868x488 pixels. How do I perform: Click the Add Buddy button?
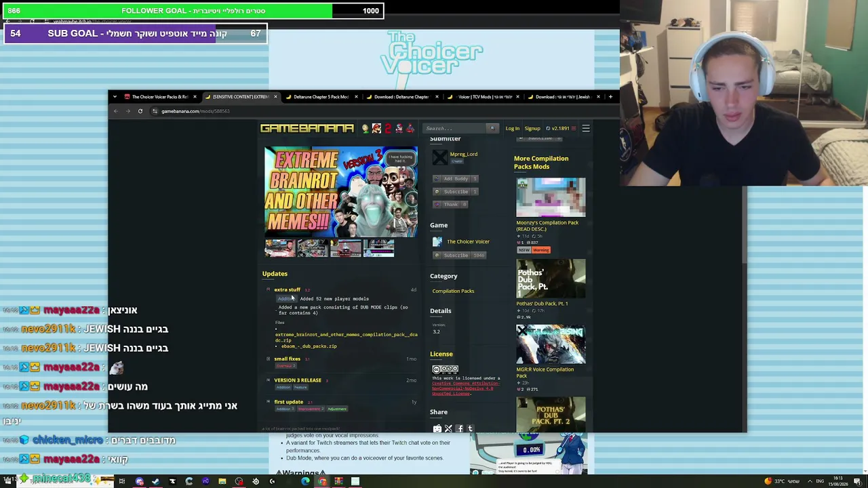tap(456, 179)
